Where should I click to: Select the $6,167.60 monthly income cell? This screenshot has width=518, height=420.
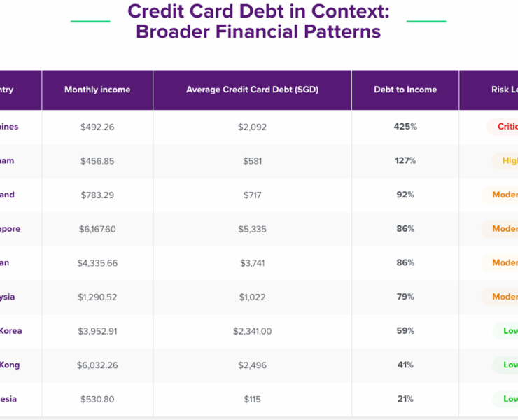pyautogui.click(x=97, y=229)
